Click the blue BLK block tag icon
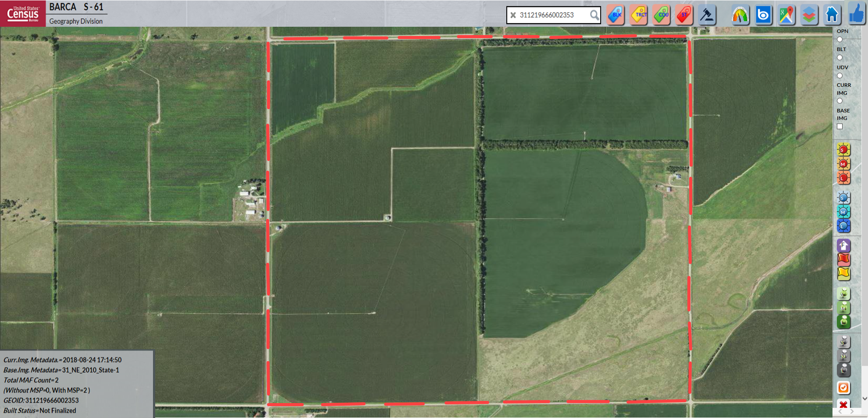The width and height of the screenshot is (868, 418). [615, 15]
